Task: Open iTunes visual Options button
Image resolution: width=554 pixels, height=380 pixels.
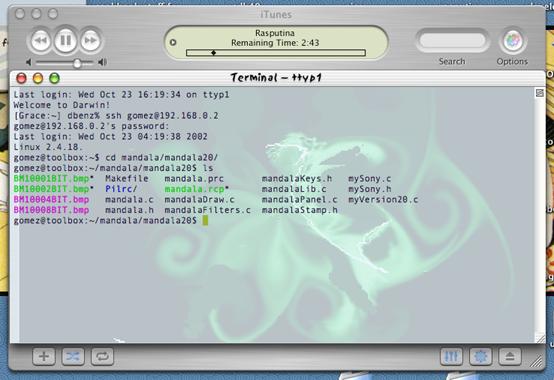Action: point(513,41)
